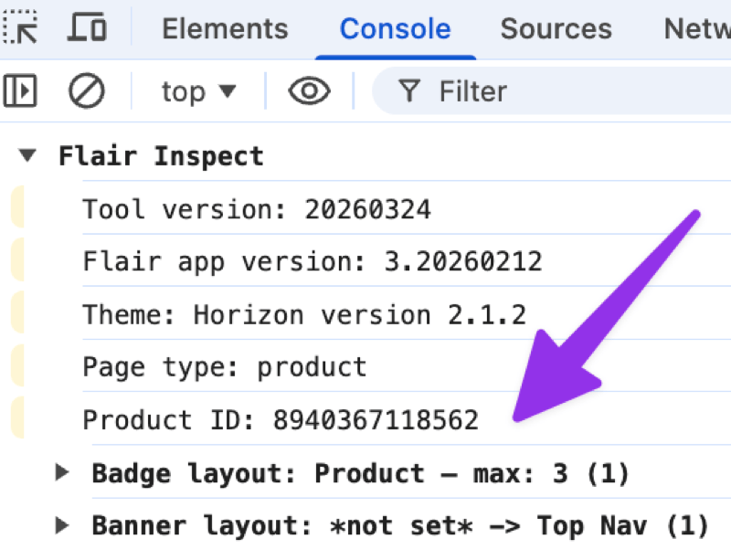Create a live expression with eye icon

[309, 91]
